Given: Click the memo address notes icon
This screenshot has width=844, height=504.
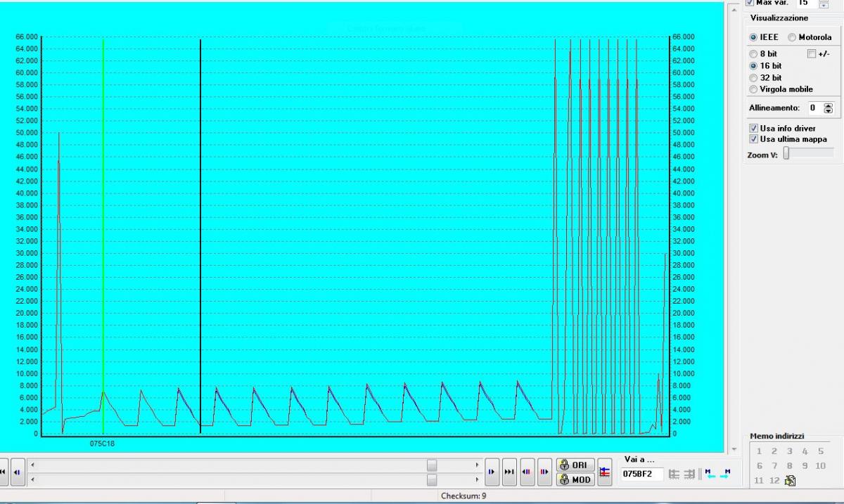Looking at the screenshot, I should pyautogui.click(x=791, y=481).
